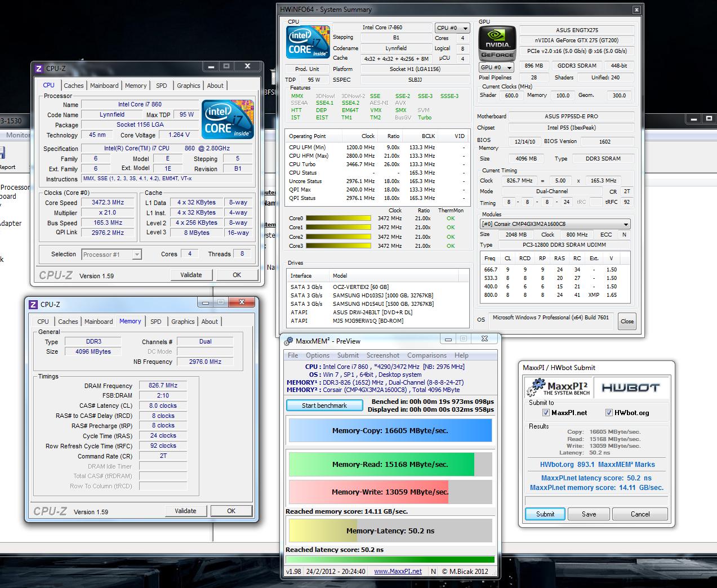Enable the MaxxPI.net submit checkbox
717x588 pixels.
pyautogui.click(x=545, y=413)
